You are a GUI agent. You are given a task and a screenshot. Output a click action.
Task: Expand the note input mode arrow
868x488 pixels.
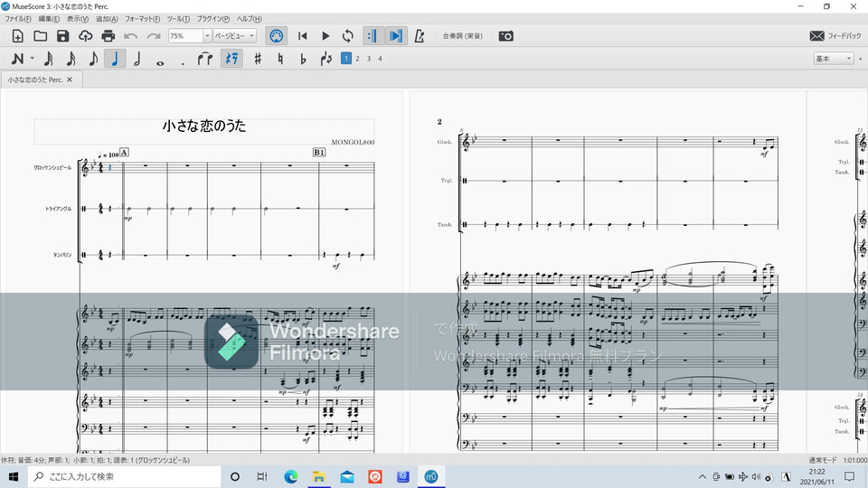[33, 59]
